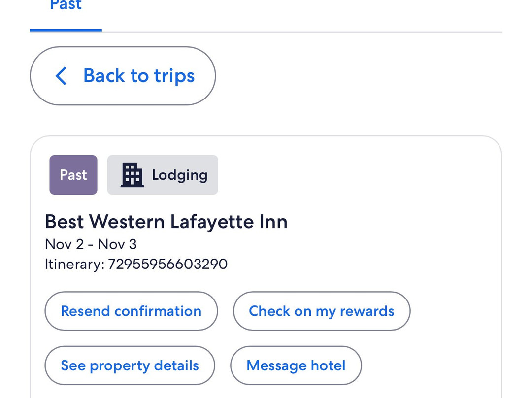Image resolution: width=532 pixels, height=398 pixels.
Task: Select the Best Western Lafayette Inn title
Action: click(166, 222)
